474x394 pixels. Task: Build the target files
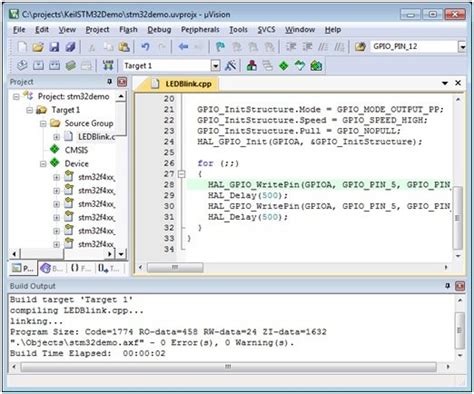tap(38, 66)
